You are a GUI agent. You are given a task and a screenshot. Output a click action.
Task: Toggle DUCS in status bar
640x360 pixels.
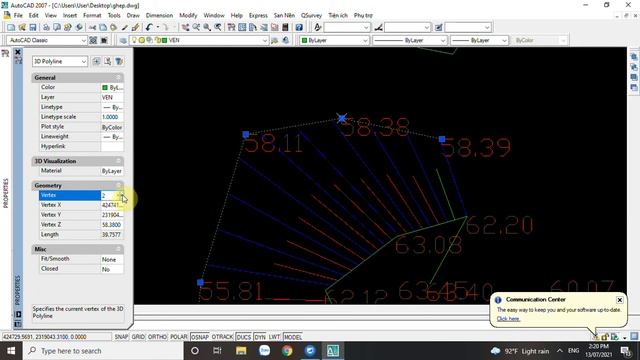tap(243, 337)
